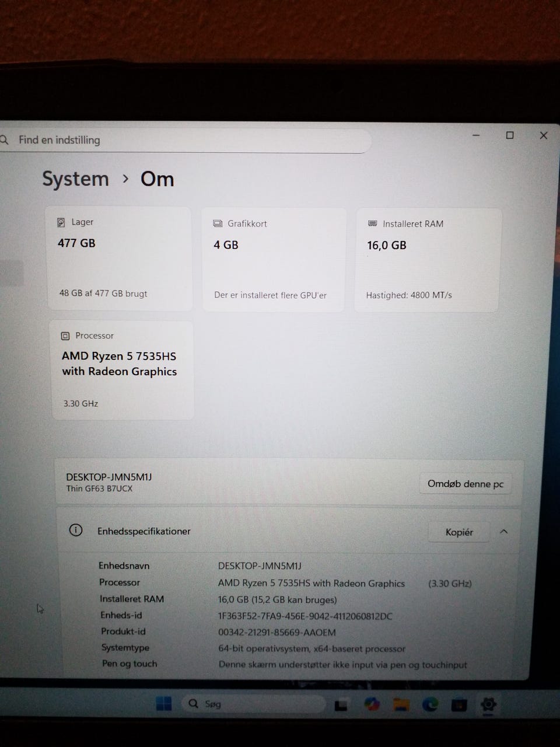Image resolution: width=560 pixels, height=747 pixels.
Task: Open Copilot from the taskbar
Action: coord(371,704)
